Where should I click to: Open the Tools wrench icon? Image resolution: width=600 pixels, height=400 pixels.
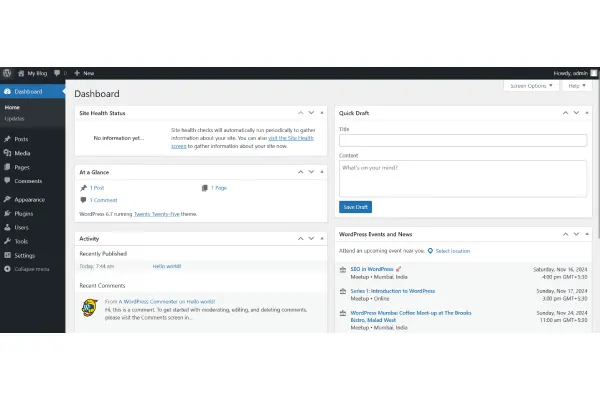pyautogui.click(x=8, y=241)
